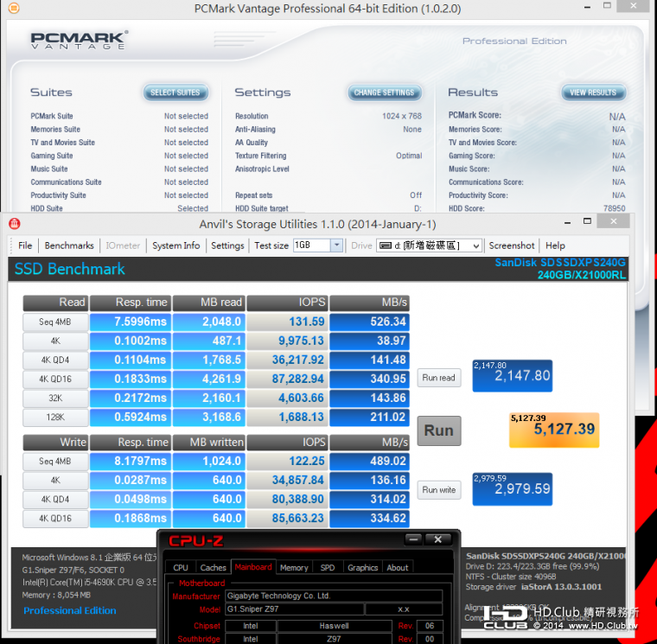This screenshot has height=644, width=657.
Task: Maximize the Anvil's Storage Utilities window
Action: 588,221
